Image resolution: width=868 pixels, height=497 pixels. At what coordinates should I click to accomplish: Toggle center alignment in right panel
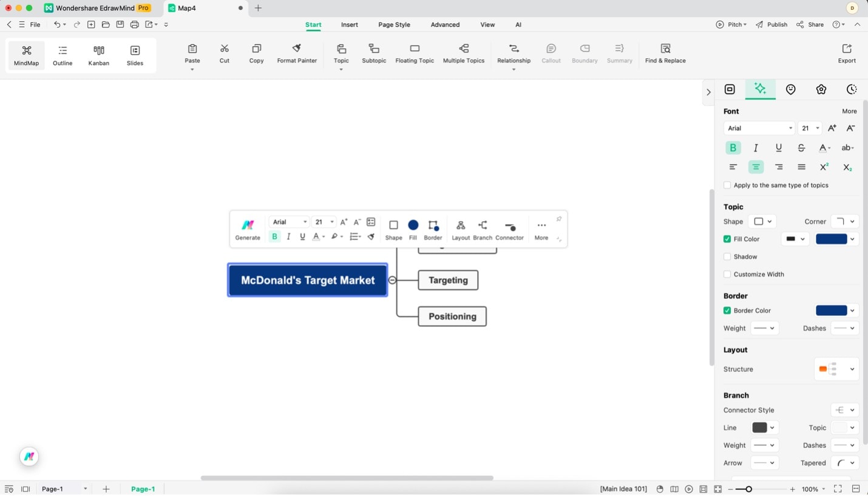tap(756, 166)
